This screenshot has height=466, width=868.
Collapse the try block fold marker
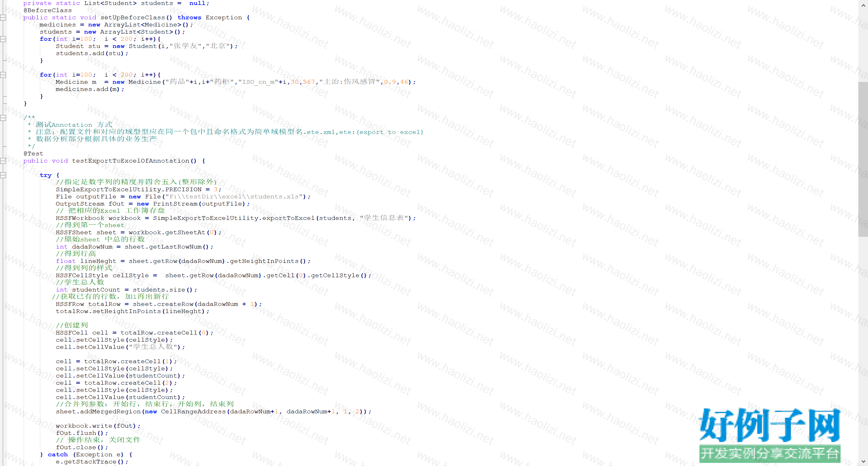coord(3,175)
